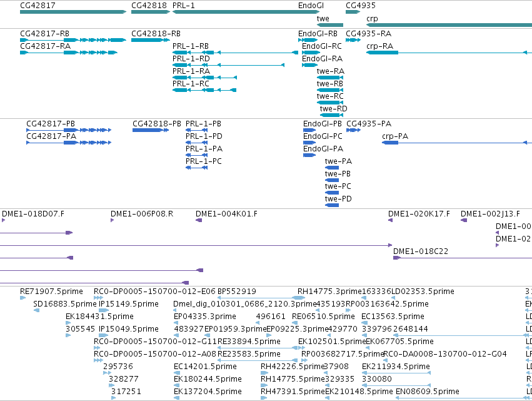This screenshot has width=532, height=401.
Task: Click BAC end DME1-020K17.F
Action: pos(390,220)
